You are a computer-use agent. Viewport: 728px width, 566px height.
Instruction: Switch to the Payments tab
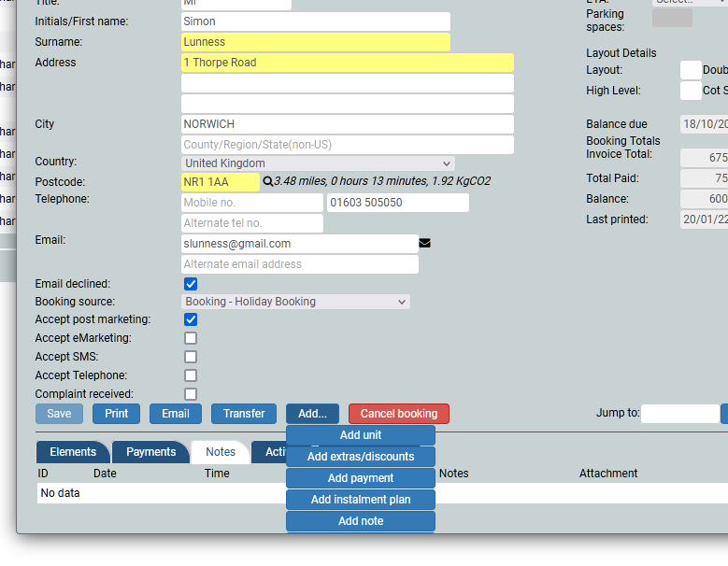tap(150, 452)
